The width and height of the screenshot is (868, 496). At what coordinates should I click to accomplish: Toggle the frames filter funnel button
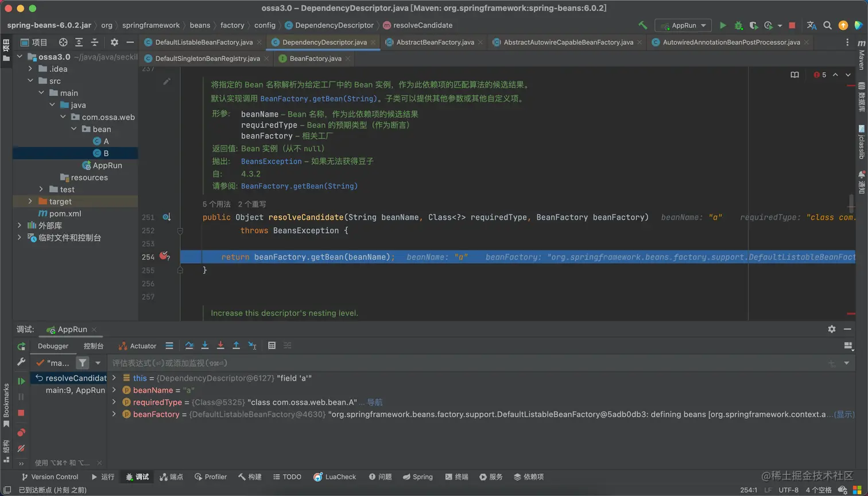tap(83, 363)
